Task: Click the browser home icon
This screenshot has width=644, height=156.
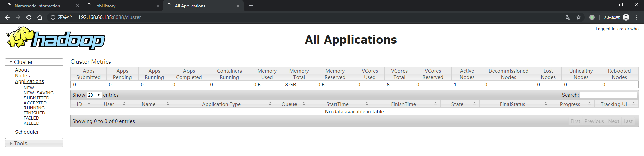Action: 40,17
